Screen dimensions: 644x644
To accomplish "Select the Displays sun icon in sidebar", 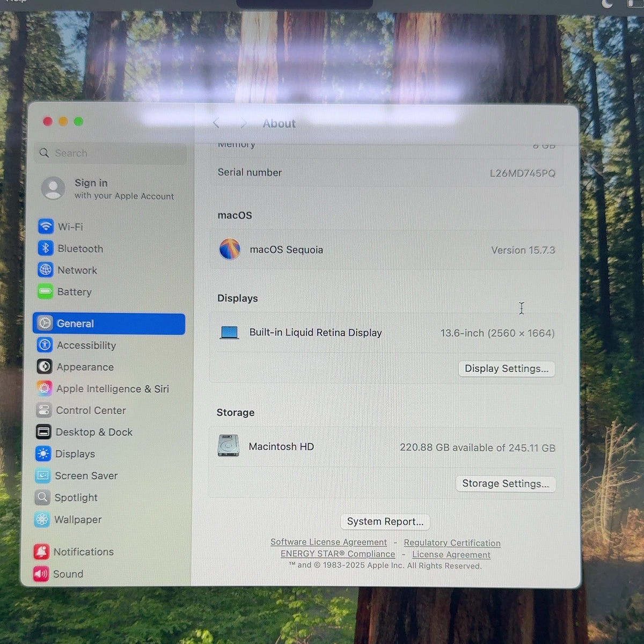I will click(x=43, y=453).
